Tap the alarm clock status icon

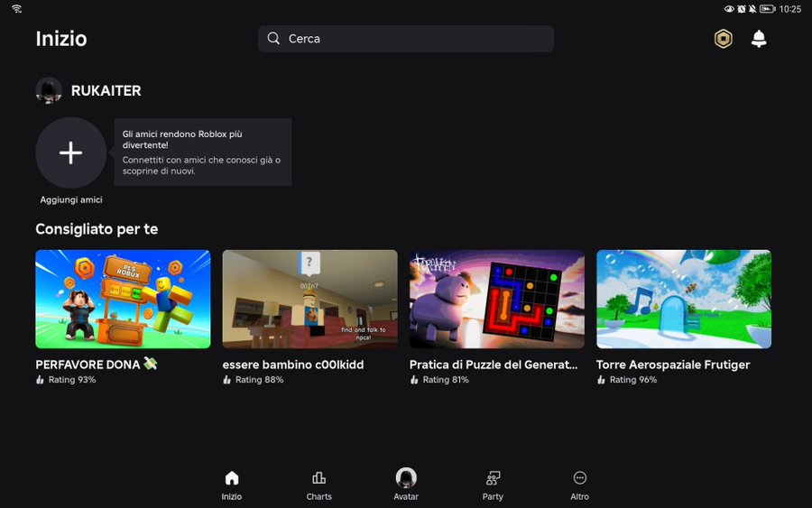click(x=741, y=9)
